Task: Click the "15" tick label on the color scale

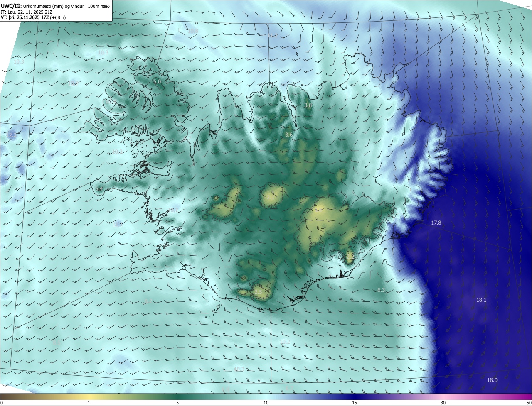Action: point(355,403)
